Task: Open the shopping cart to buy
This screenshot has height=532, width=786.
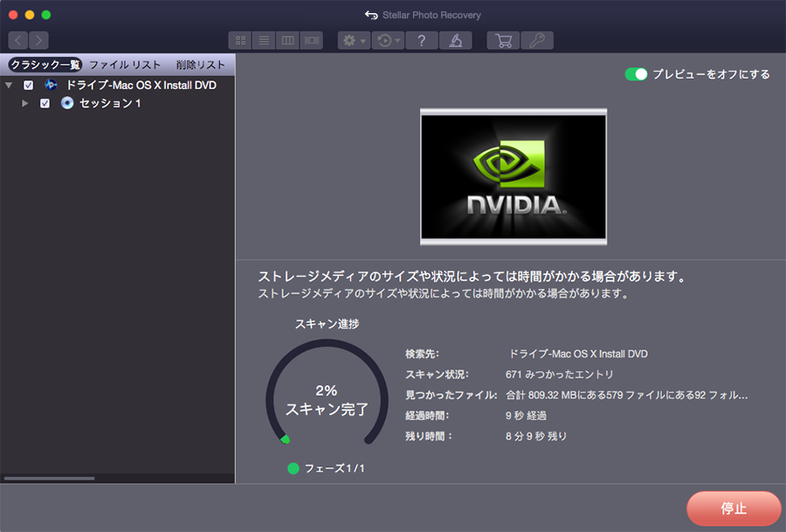Action: click(503, 40)
